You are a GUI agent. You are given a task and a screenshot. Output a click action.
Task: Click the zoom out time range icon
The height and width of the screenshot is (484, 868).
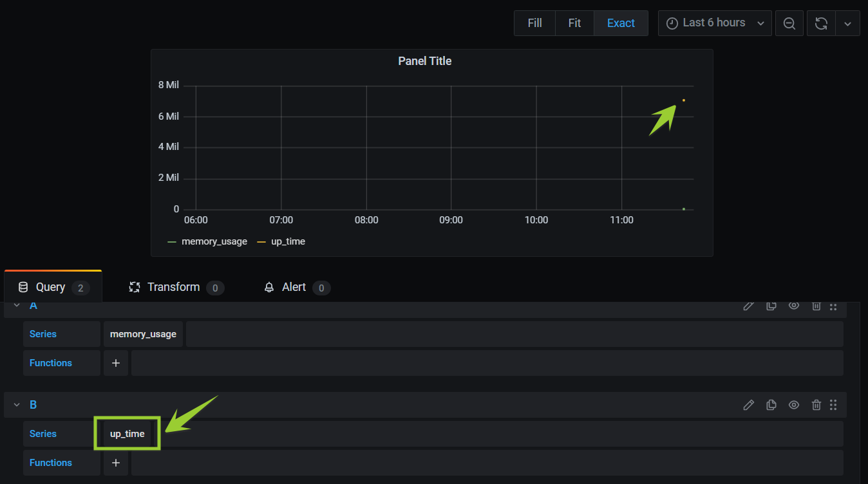(x=789, y=23)
